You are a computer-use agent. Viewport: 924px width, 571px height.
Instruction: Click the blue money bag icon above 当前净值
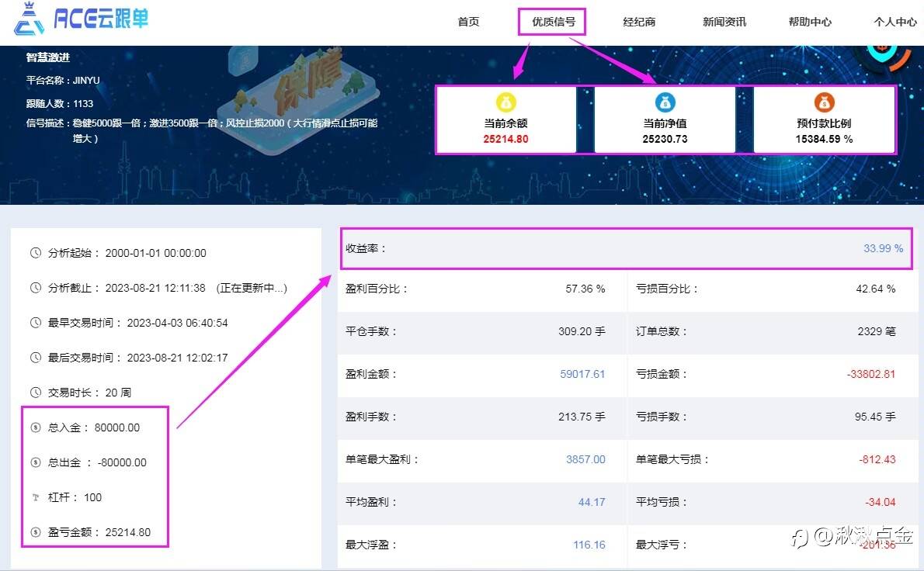665,102
